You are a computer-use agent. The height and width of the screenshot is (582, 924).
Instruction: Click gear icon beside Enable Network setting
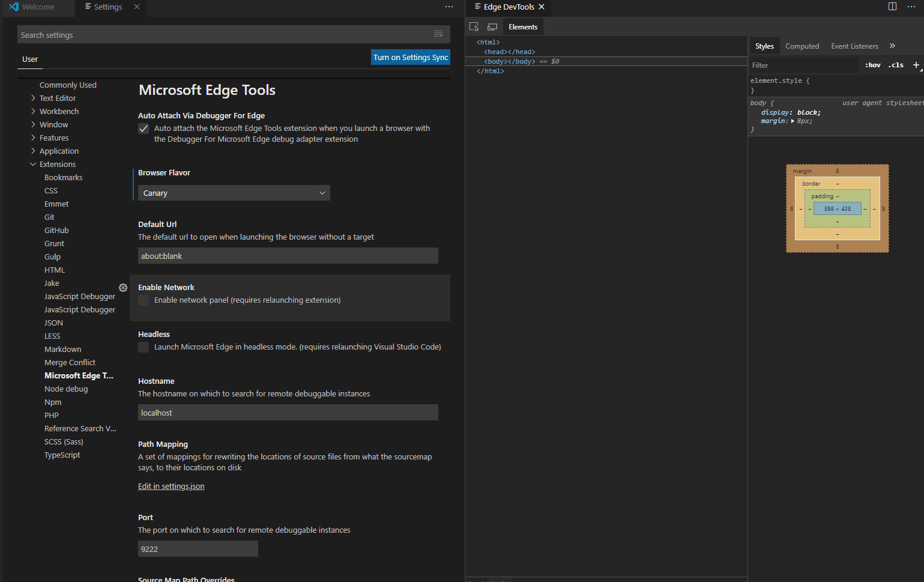123,288
